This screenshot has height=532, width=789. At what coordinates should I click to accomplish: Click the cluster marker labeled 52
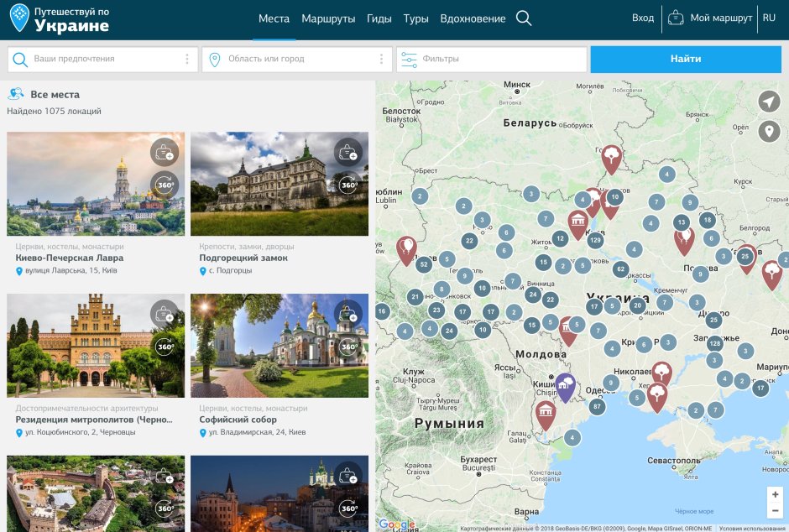424,264
